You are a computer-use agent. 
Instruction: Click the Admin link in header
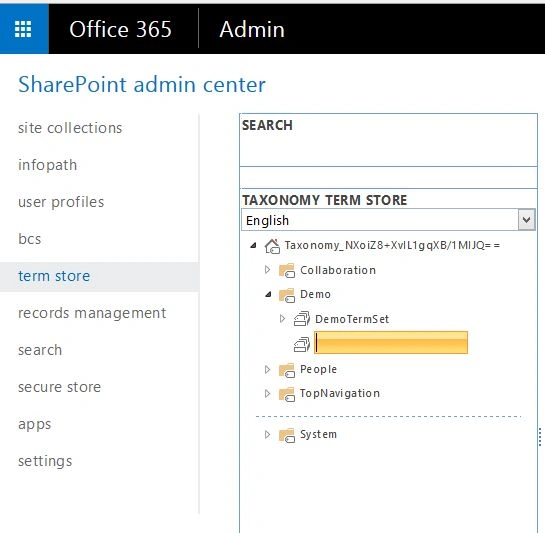click(252, 29)
